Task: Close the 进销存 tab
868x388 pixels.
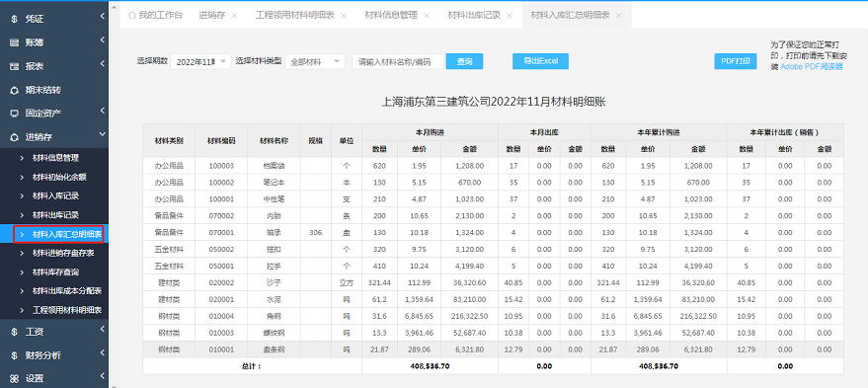Action: [234, 16]
